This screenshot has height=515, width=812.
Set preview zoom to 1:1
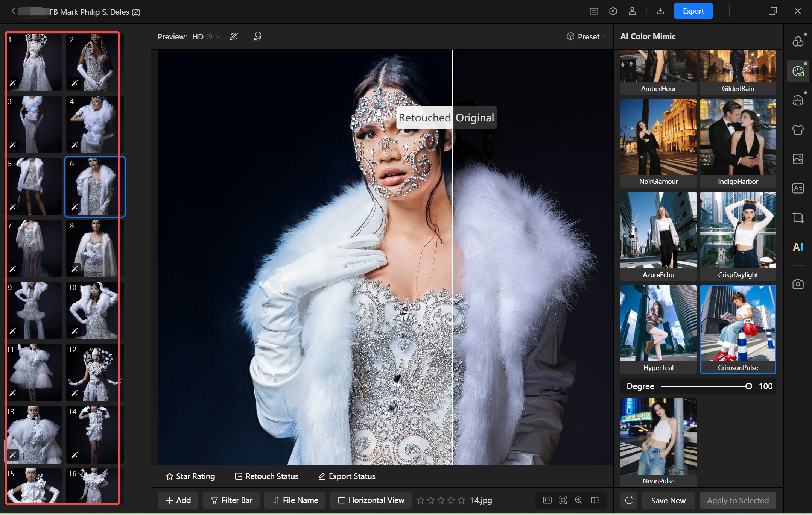(547, 500)
